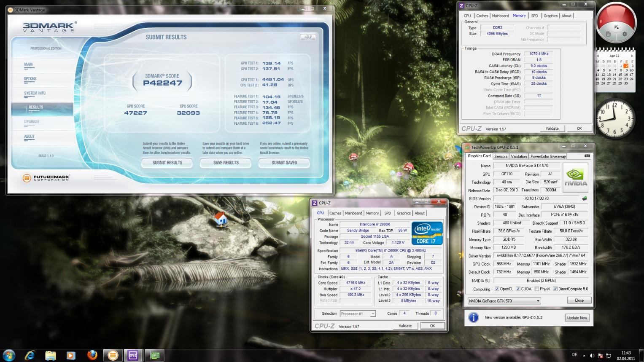This screenshot has width=644, height=362.
Task: Toggle DirectCompute 5.0 checkbox
Action: [555, 289]
